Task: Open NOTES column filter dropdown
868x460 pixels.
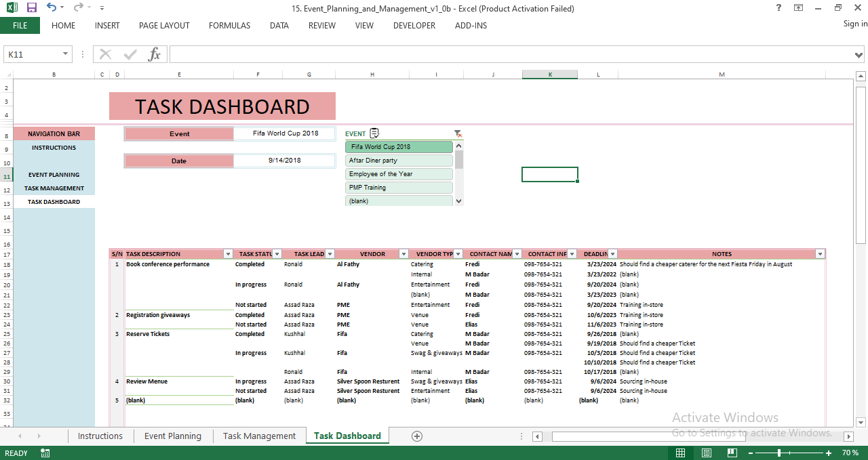Action: pos(820,254)
